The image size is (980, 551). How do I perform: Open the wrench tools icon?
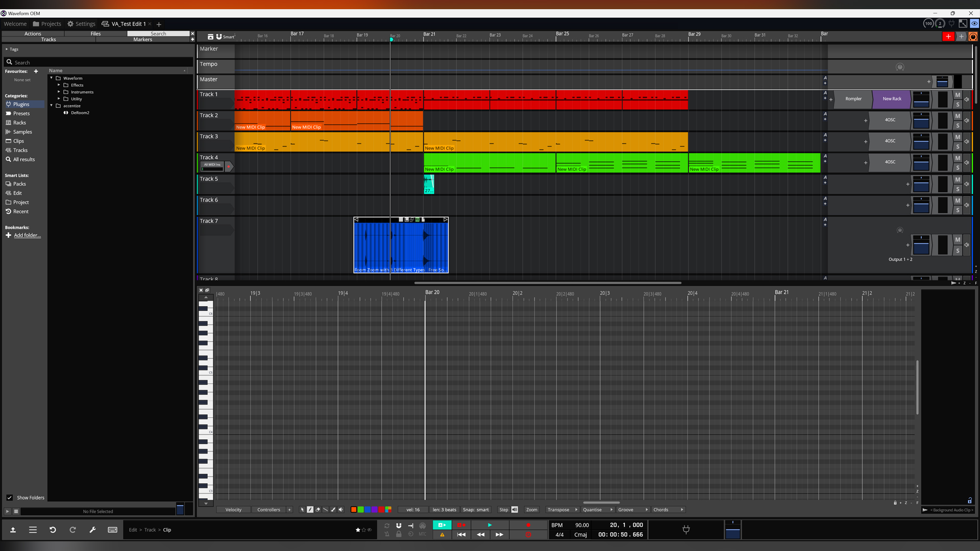coord(92,530)
